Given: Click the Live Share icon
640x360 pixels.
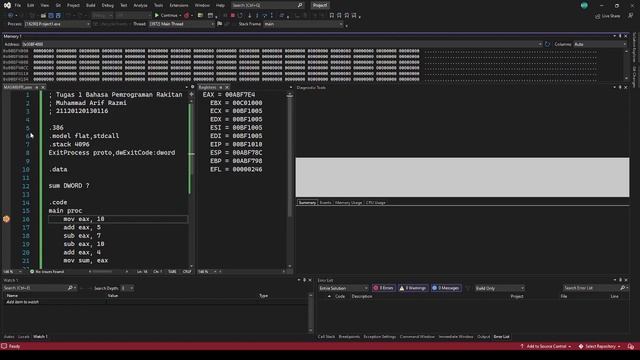Looking at the screenshot, I should coord(598,16).
